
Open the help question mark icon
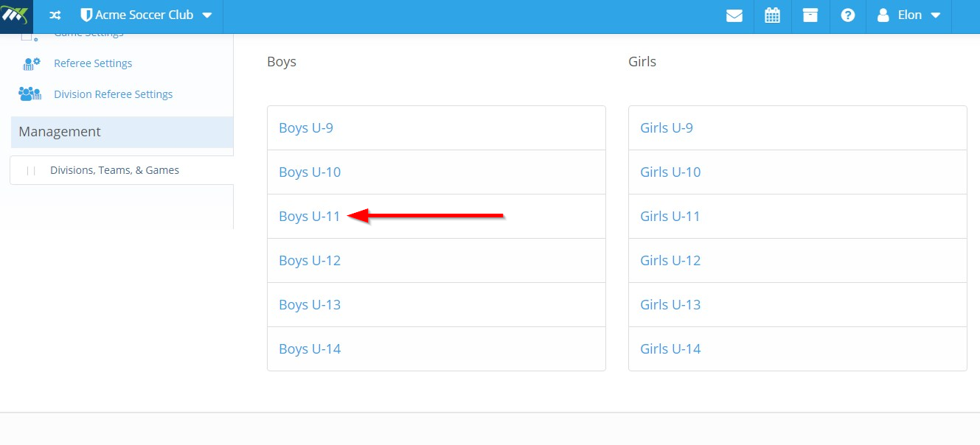click(848, 15)
